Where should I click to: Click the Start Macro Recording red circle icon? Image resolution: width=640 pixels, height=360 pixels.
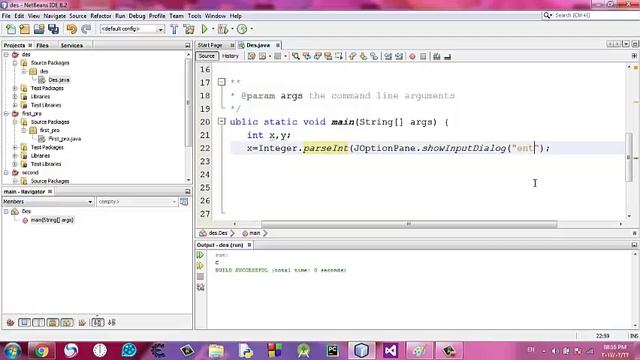(412, 56)
